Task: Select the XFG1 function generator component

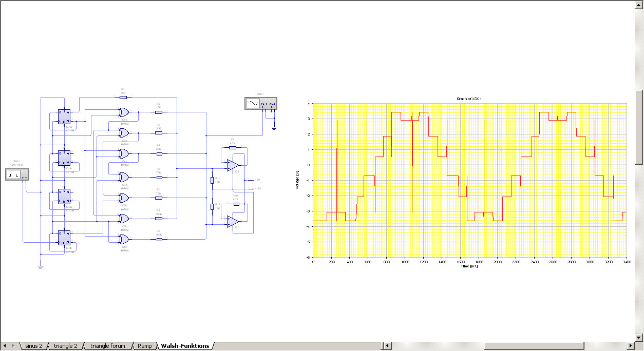Action: click(x=17, y=175)
